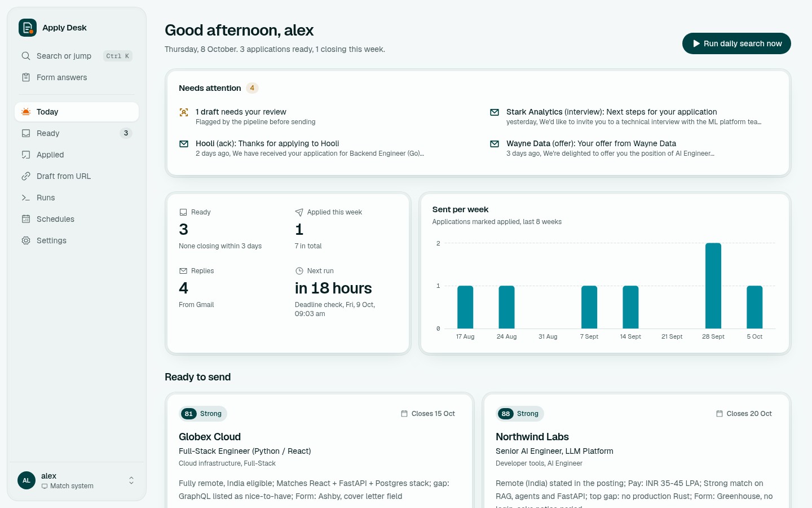The height and width of the screenshot is (508, 812).
Task: Open Wayne Data offer email
Action: (x=633, y=148)
